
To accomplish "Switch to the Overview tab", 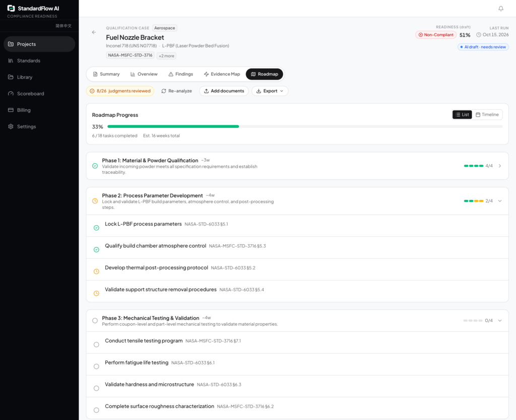I will pos(144,74).
